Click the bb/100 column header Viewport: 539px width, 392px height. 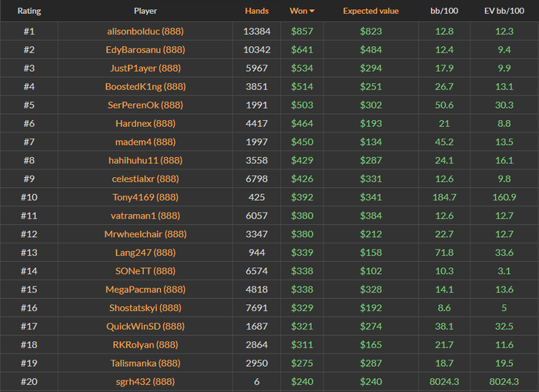click(443, 12)
